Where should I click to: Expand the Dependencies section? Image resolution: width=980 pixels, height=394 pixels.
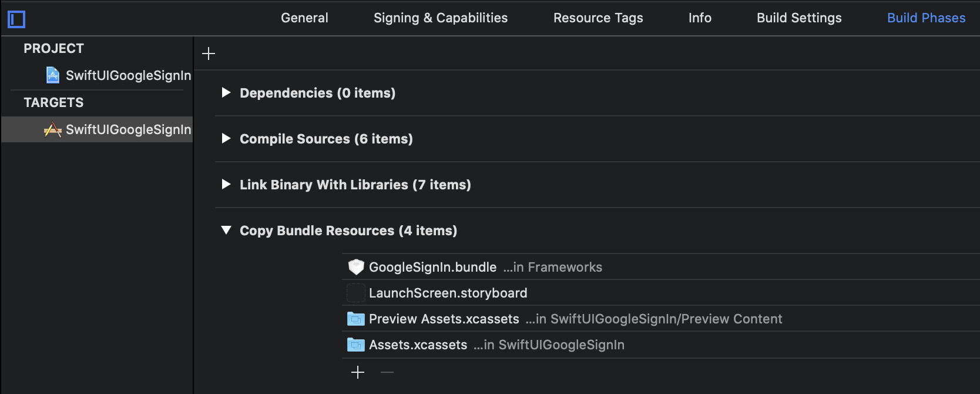[226, 92]
